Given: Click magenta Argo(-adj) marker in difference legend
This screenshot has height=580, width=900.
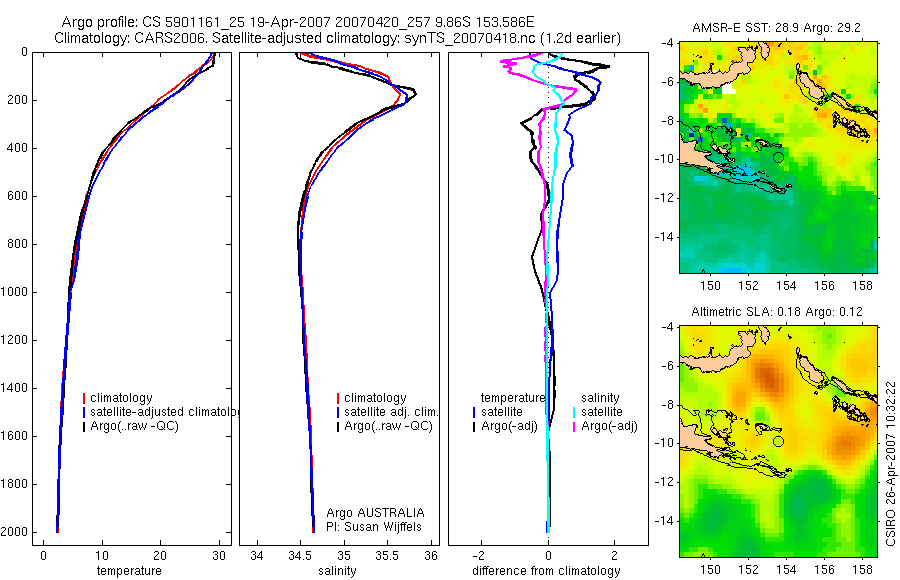Looking at the screenshot, I should click(x=574, y=426).
